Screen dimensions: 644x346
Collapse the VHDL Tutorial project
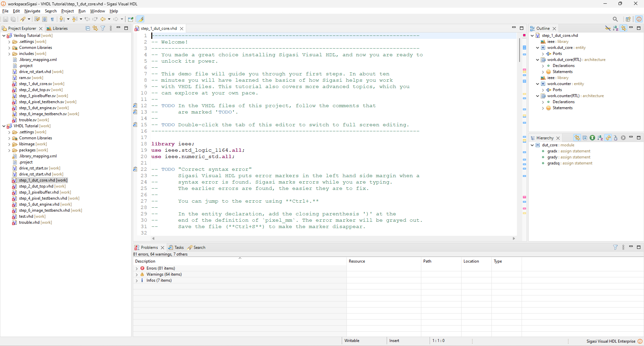4,126
